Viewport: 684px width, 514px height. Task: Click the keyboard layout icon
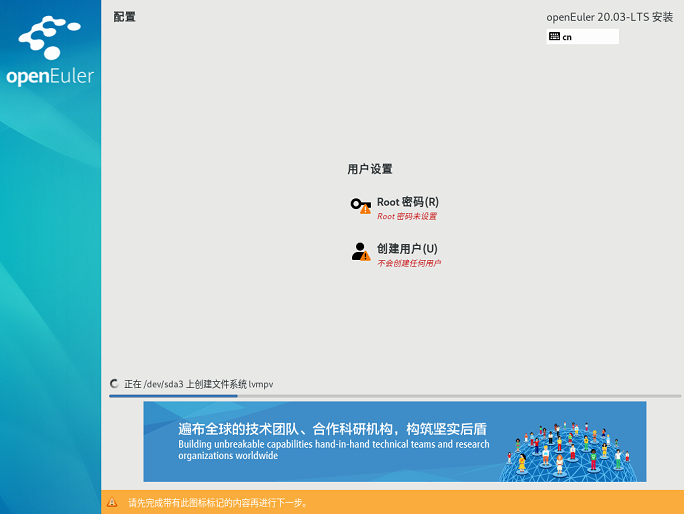[554, 37]
